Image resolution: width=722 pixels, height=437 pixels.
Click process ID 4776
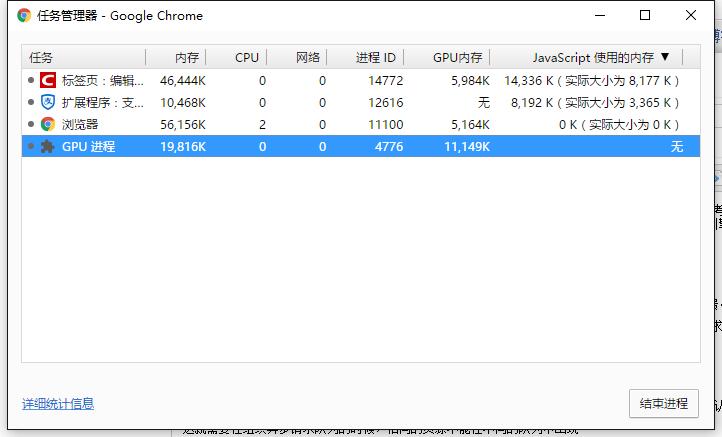pos(389,146)
